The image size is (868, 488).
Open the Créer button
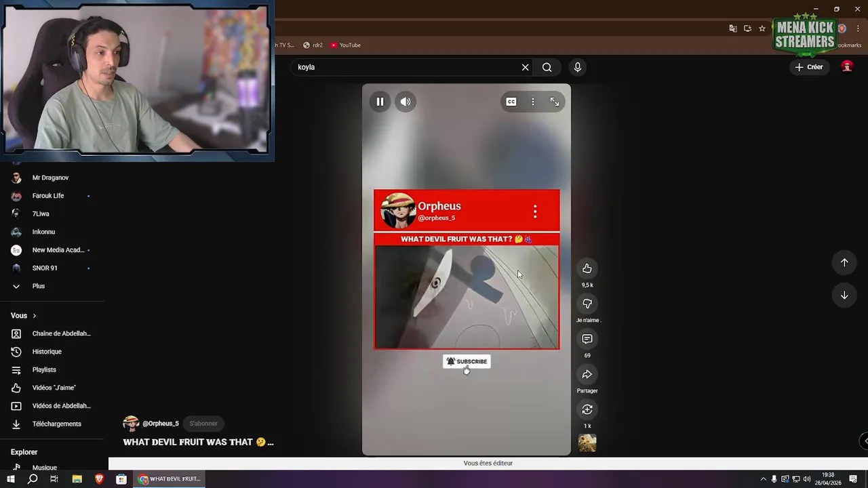click(809, 67)
